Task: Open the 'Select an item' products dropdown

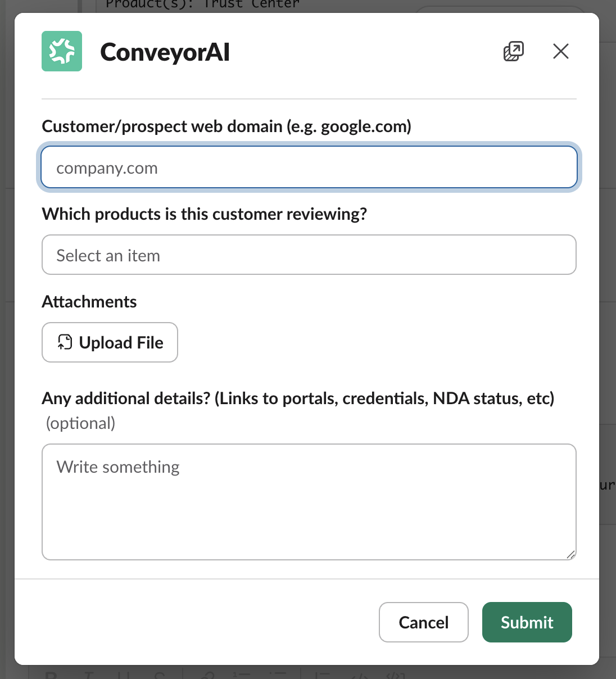Action: pyautogui.click(x=309, y=255)
